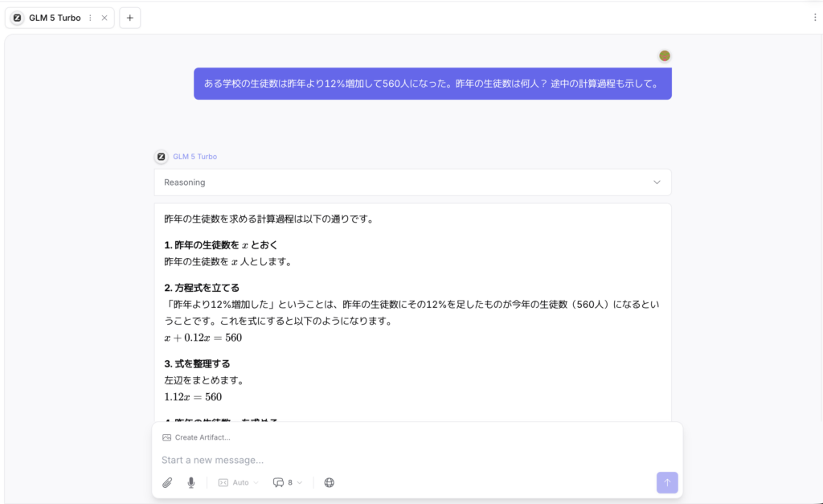This screenshot has width=823, height=504.
Task: Click the user avatar above the message
Action: 665,55
